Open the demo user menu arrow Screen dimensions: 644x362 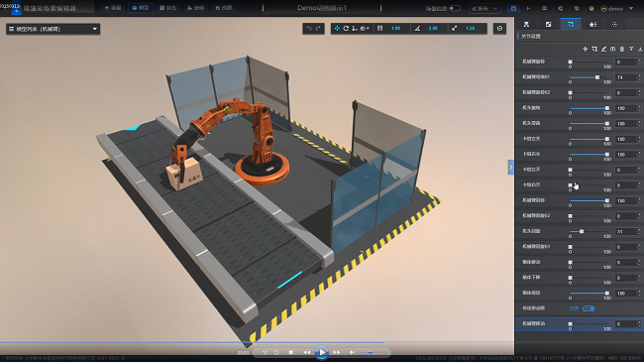coord(631,8)
